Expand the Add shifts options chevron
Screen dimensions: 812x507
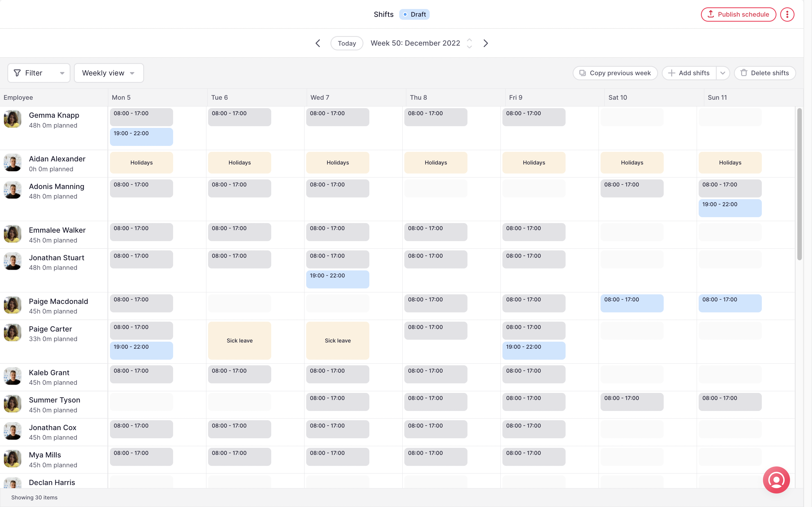click(x=723, y=73)
